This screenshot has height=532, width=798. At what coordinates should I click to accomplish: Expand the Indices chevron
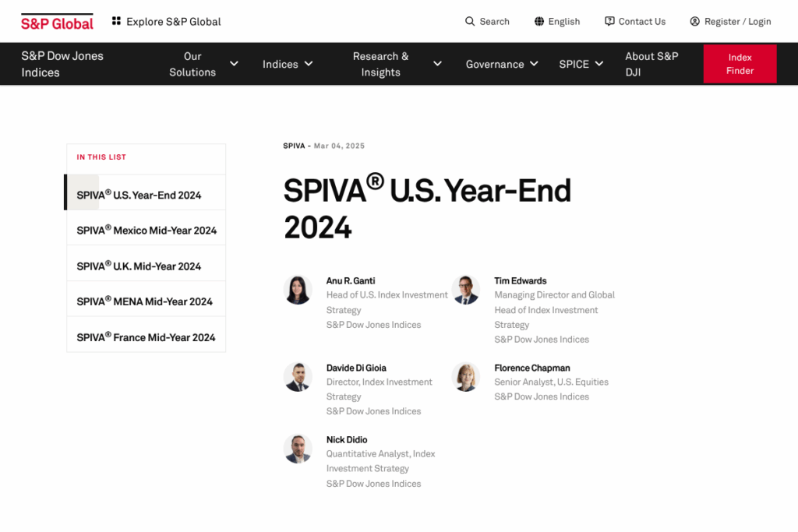[x=309, y=64]
